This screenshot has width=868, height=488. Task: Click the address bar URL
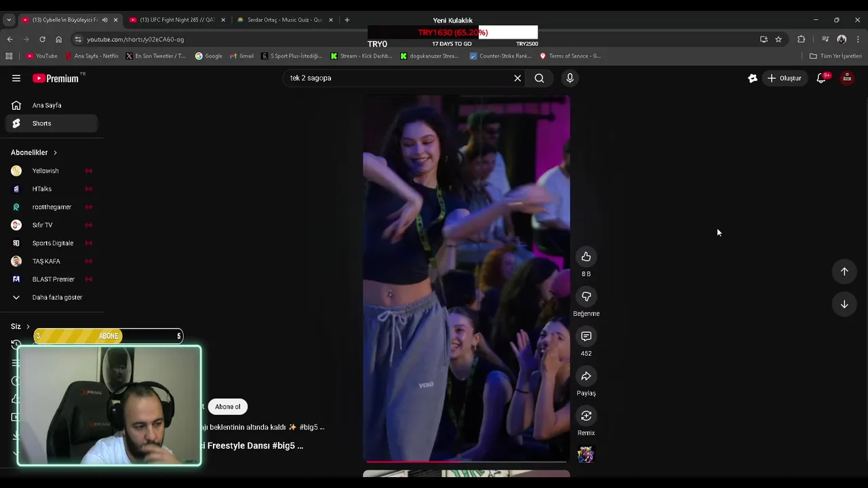[x=136, y=39]
